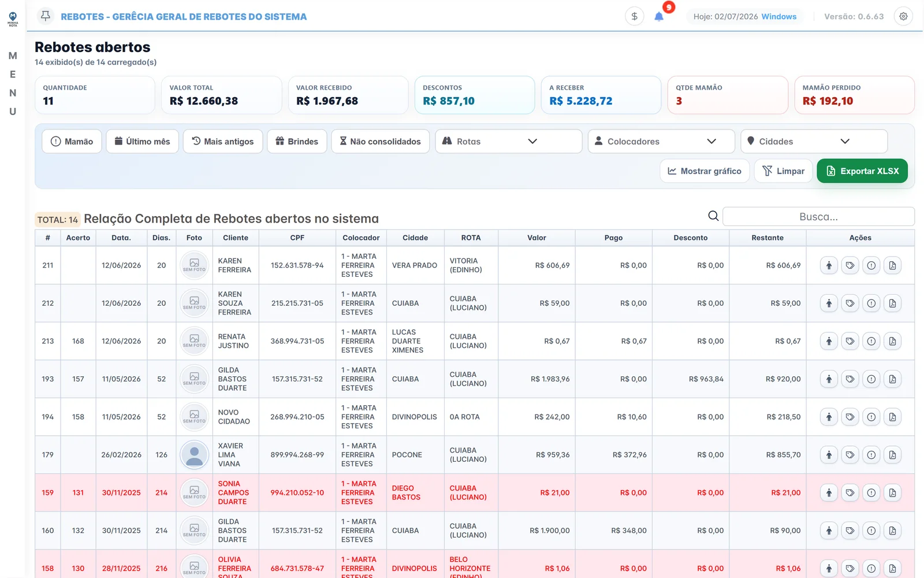Toggle the Último mês filter
Screen dimensions: 924x578
click(x=142, y=142)
